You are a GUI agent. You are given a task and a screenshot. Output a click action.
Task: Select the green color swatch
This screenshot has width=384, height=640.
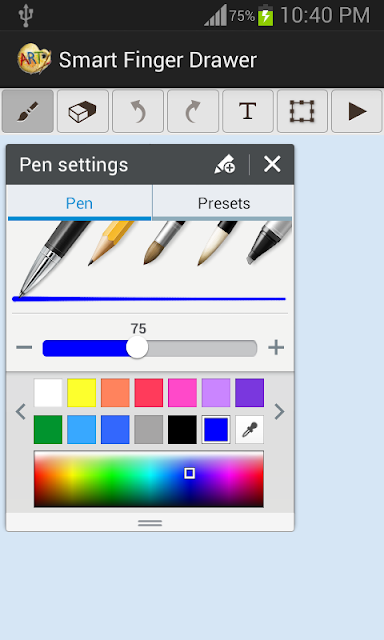pyautogui.click(x=48, y=429)
